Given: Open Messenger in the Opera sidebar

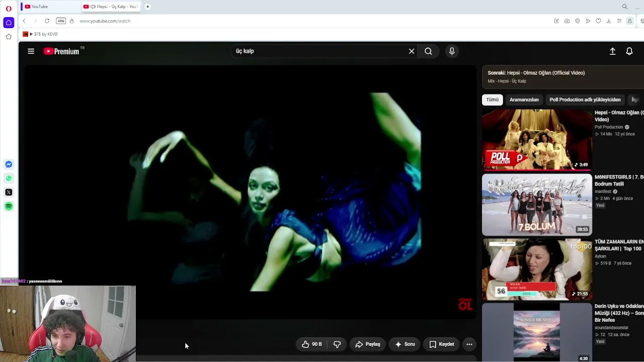Looking at the screenshot, I should 9,164.
